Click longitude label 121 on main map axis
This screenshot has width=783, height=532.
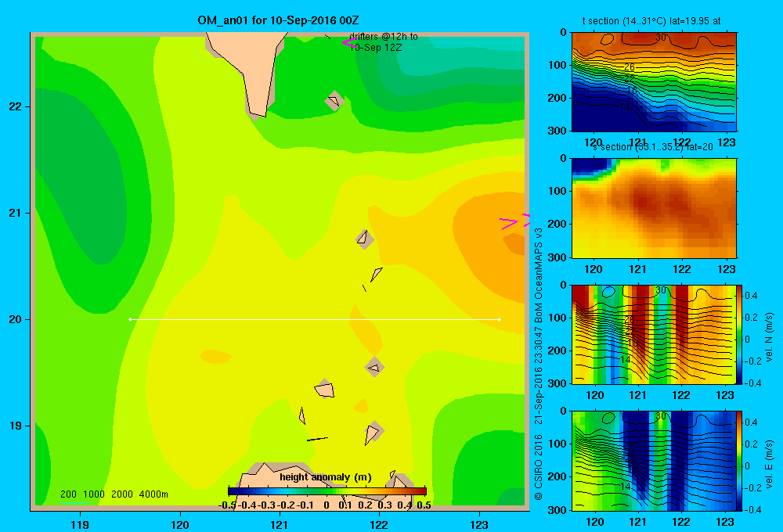(280, 524)
